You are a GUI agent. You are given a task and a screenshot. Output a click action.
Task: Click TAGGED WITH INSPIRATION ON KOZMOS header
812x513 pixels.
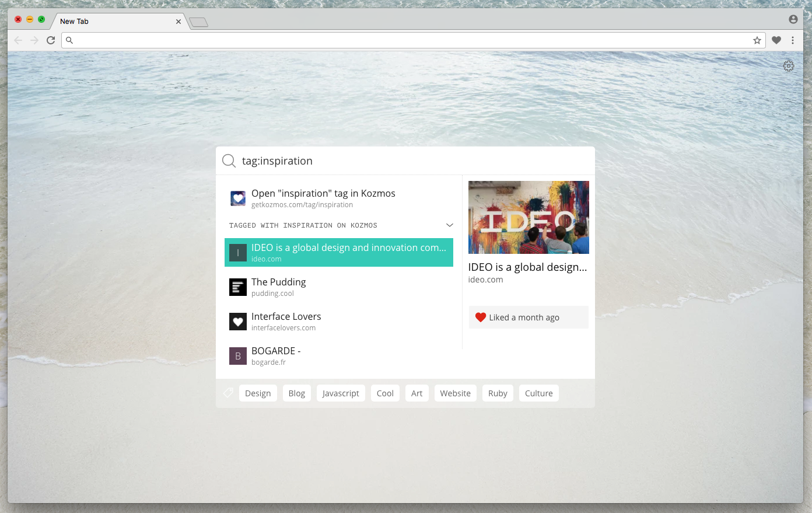click(x=303, y=225)
